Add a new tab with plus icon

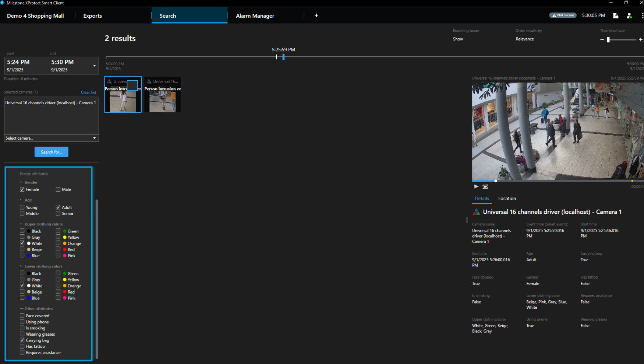(316, 15)
